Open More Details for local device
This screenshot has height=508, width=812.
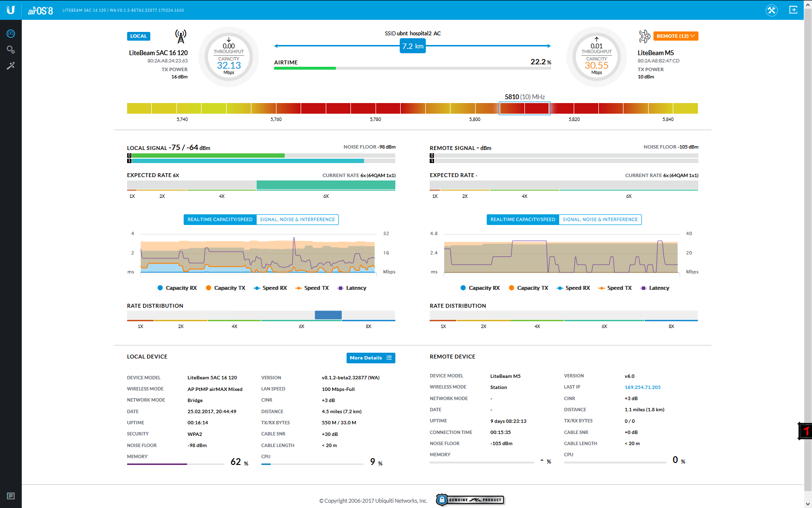tap(371, 358)
